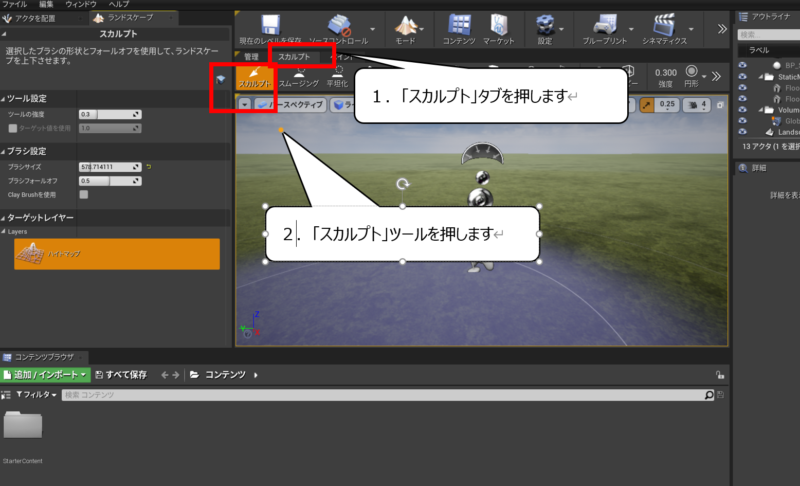Open the Marketplace toolbar icon
This screenshot has width=800, height=486.
click(498, 25)
